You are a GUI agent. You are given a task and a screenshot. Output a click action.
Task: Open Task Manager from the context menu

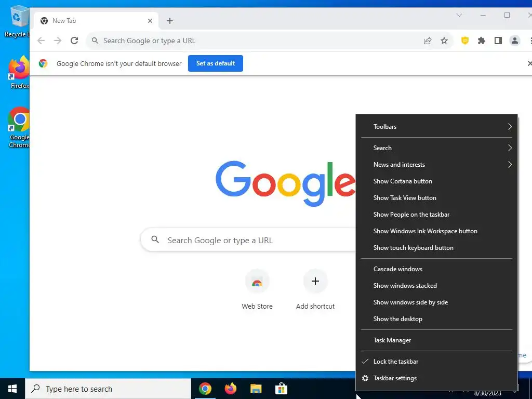(x=436, y=340)
